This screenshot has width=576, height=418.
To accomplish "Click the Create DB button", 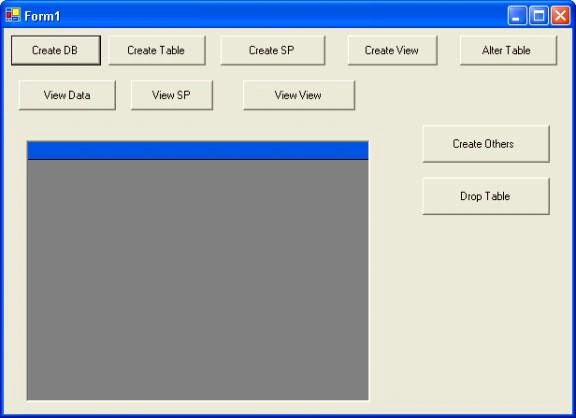I will pos(56,50).
